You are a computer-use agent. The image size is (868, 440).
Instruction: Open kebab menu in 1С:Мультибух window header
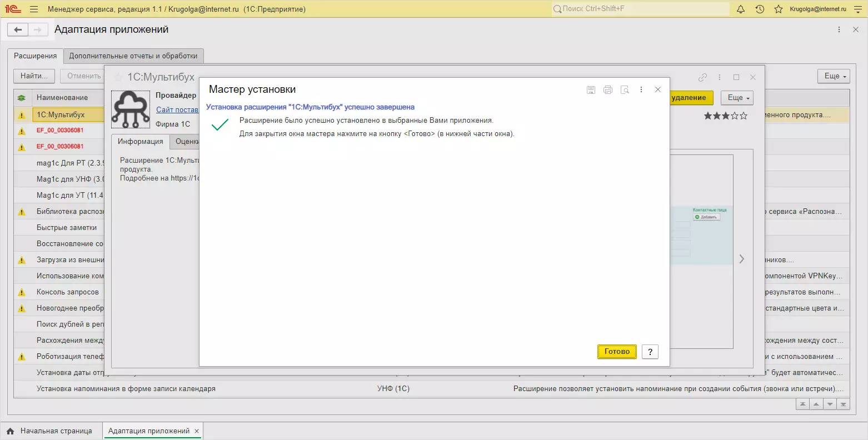pyautogui.click(x=720, y=77)
